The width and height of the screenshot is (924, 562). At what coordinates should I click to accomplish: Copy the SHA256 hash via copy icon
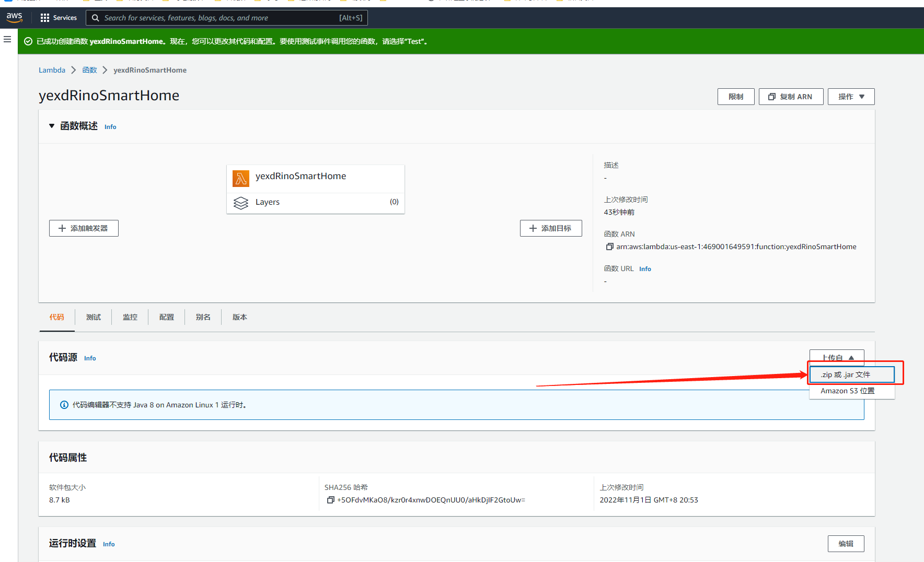(x=330, y=500)
